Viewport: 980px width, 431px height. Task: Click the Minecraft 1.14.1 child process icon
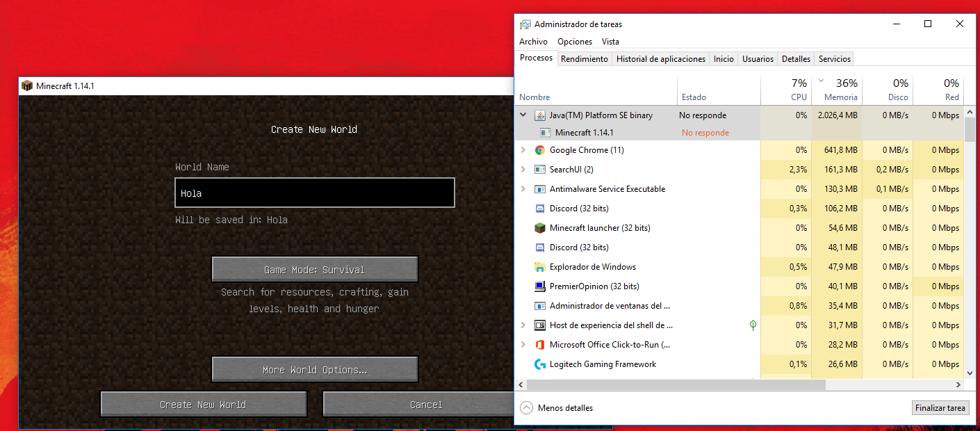546,133
